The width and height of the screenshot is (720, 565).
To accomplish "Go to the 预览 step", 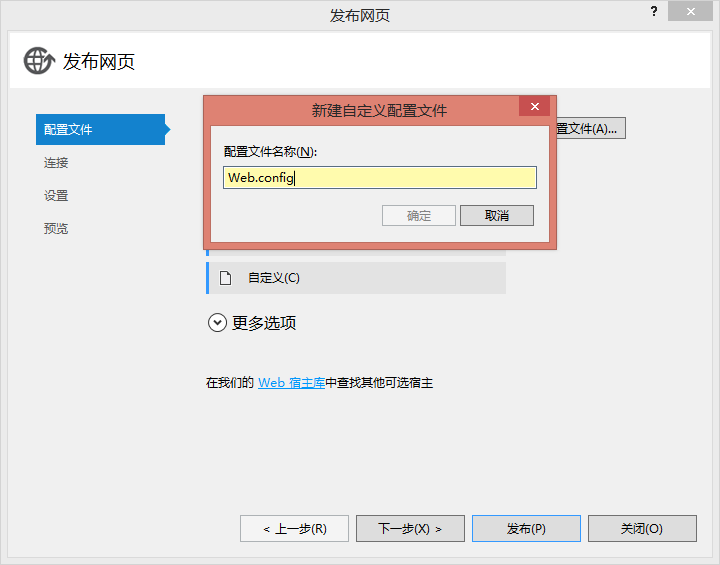I will pyautogui.click(x=56, y=228).
